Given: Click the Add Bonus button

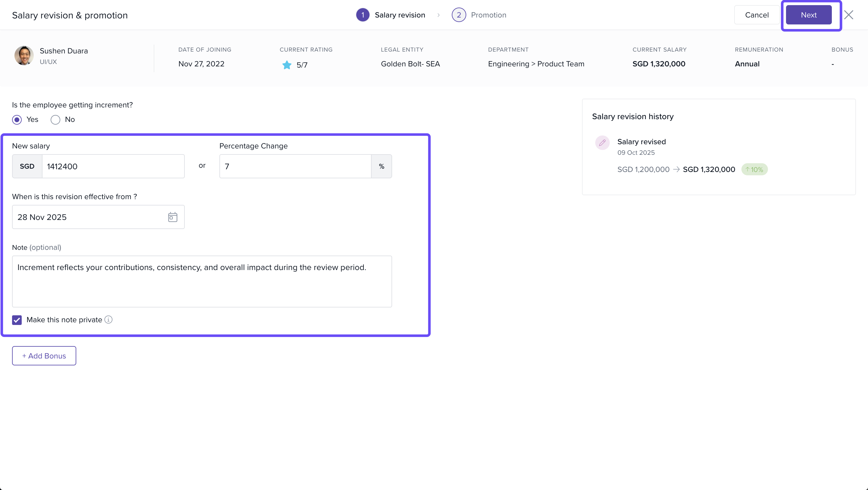Looking at the screenshot, I should pyautogui.click(x=44, y=355).
